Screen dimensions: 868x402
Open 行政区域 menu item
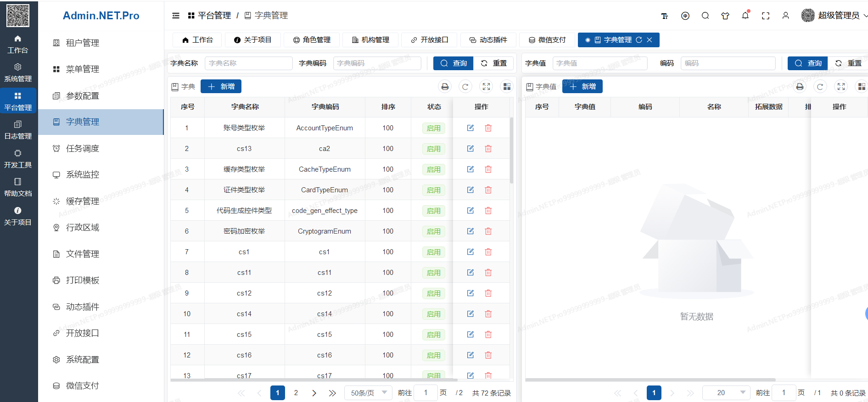(101, 227)
